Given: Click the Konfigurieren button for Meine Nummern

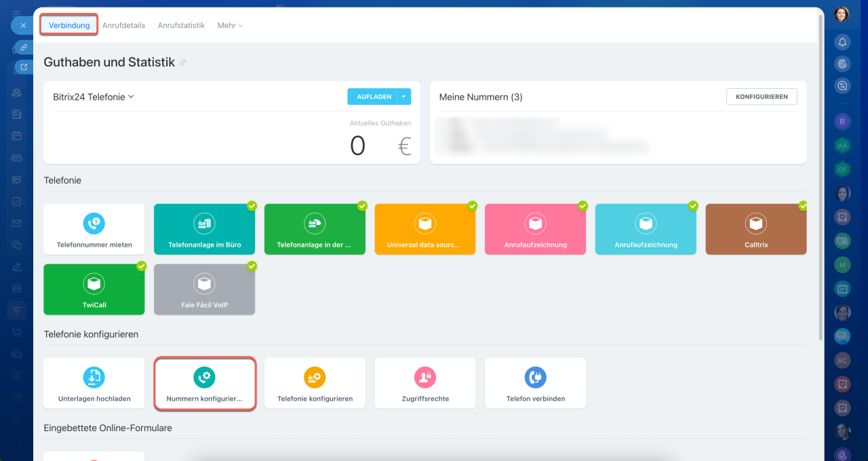Looking at the screenshot, I should 762,97.
